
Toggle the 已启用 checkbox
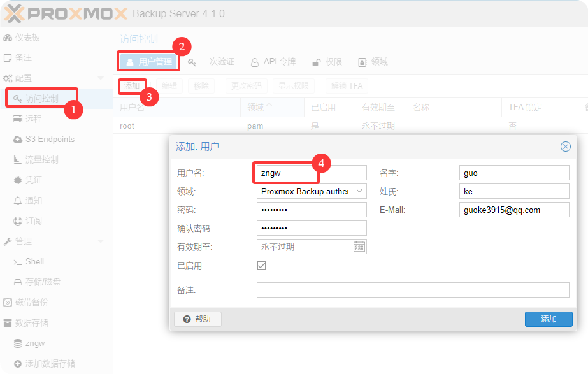pos(261,266)
